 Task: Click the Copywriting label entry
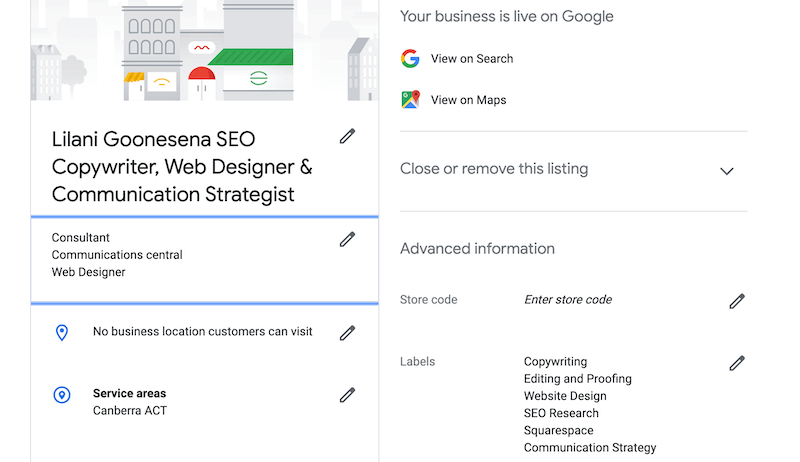tap(555, 362)
